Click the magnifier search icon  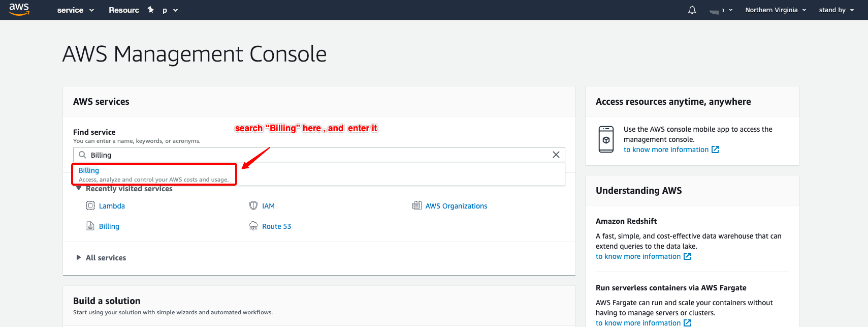tap(82, 155)
